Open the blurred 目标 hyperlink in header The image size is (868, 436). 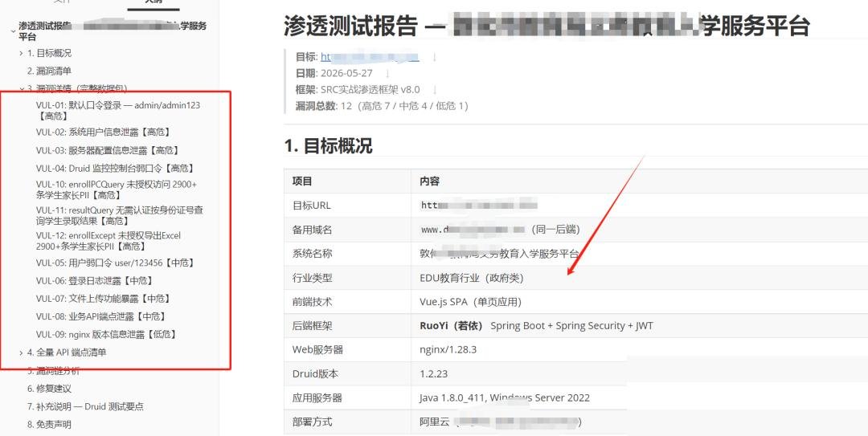coord(370,57)
